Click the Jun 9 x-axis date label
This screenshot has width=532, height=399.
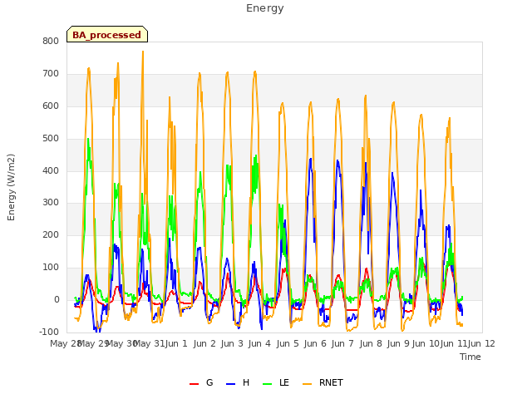398,343
